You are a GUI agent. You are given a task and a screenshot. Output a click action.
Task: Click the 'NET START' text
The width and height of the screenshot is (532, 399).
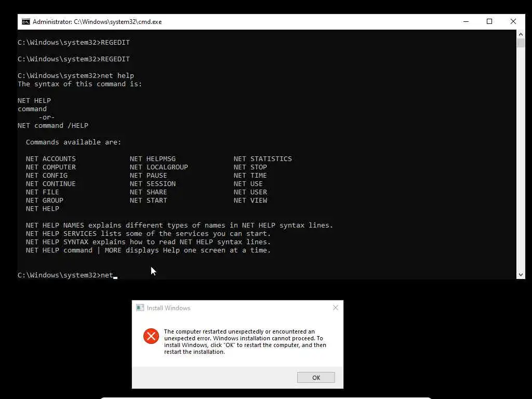pyautogui.click(x=148, y=201)
